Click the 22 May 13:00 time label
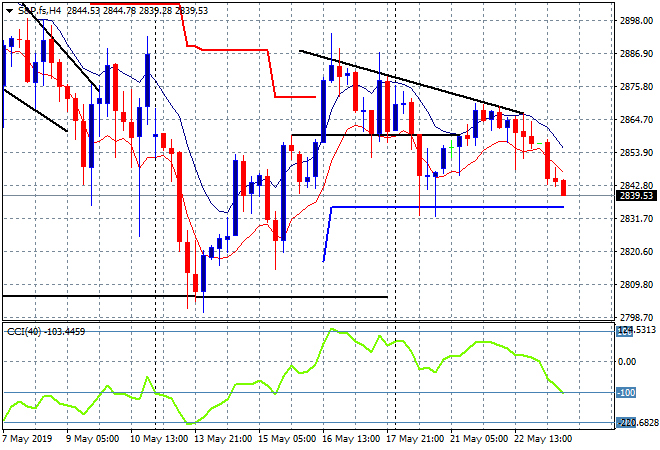The image size is (660, 450). [x=543, y=439]
